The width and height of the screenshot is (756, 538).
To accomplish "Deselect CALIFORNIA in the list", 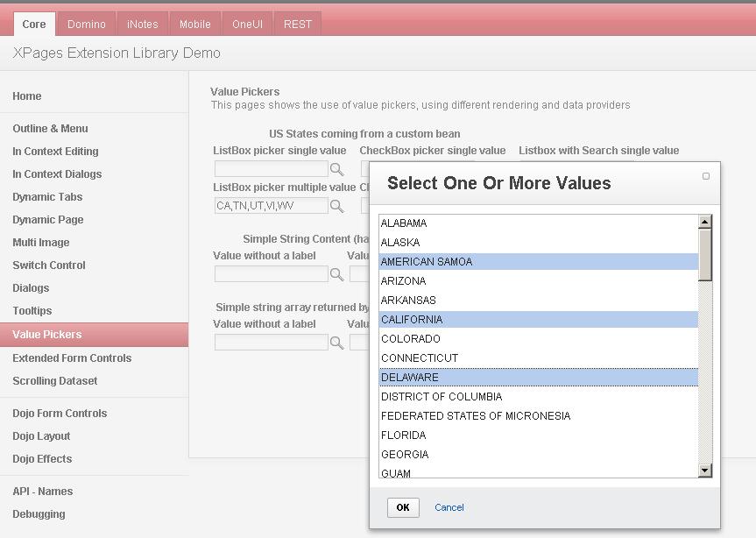I will click(412, 320).
